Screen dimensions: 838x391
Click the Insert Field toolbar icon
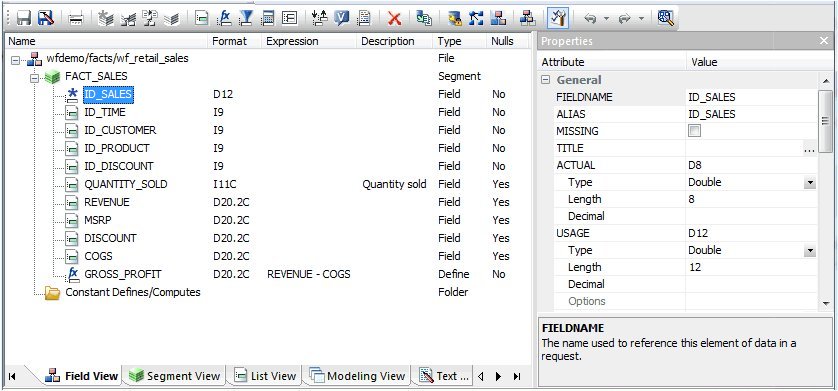(x=201, y=19)
